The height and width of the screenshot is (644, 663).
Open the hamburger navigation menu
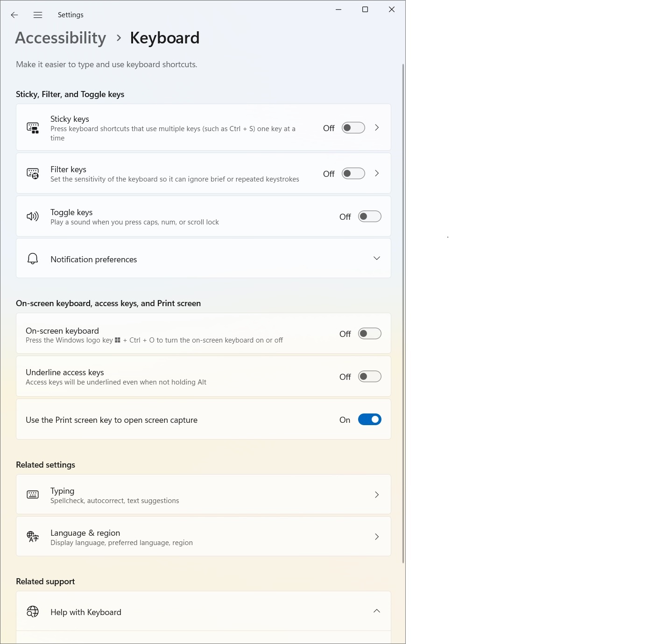[38, 15]
